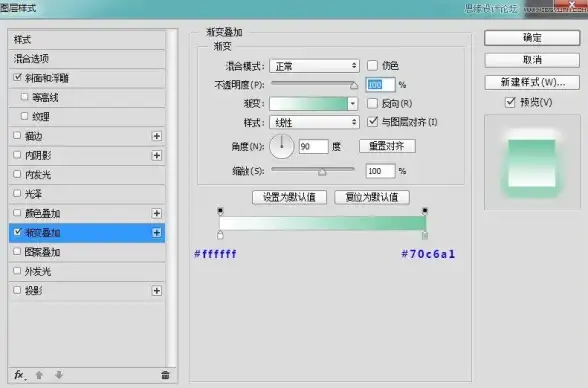This screenshot has height=388, width=588.
Task: Select 内发光 effect label
Action: click(38, 175)
